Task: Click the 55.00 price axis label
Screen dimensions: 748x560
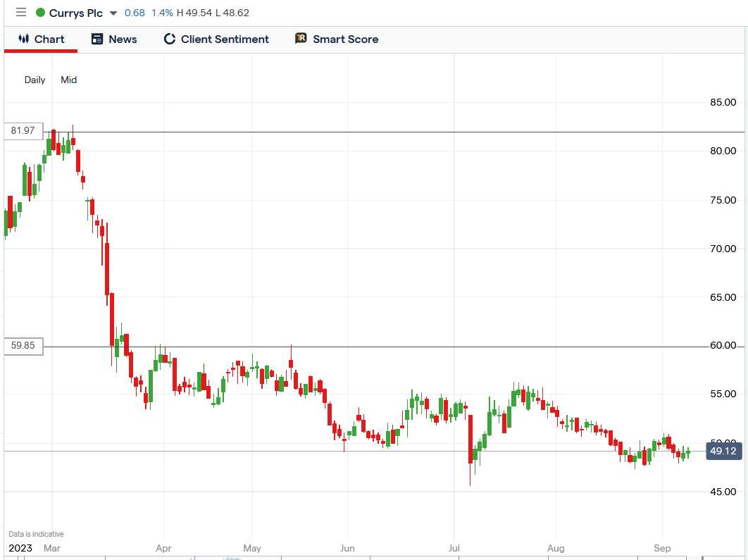Action: coord(723,394)
